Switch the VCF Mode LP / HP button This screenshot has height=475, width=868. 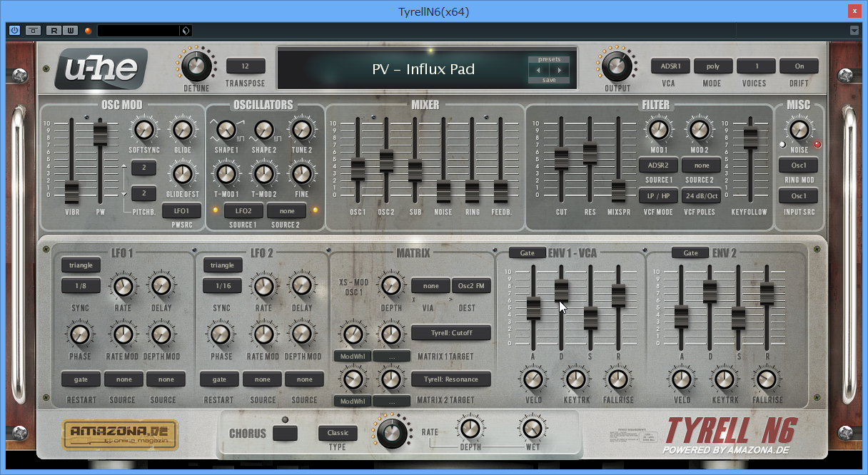[x=658, y=195]
